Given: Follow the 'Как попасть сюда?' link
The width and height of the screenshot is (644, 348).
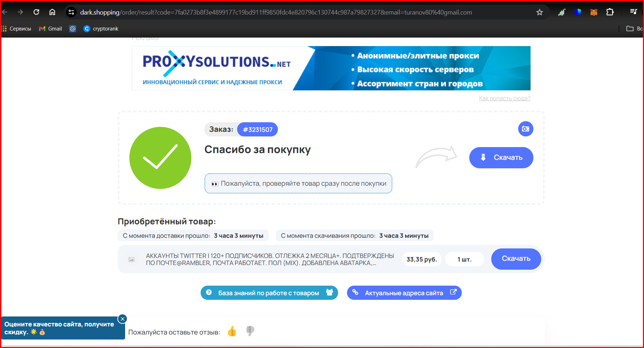Looking at the screenshot, I should (x=505, y=98).
